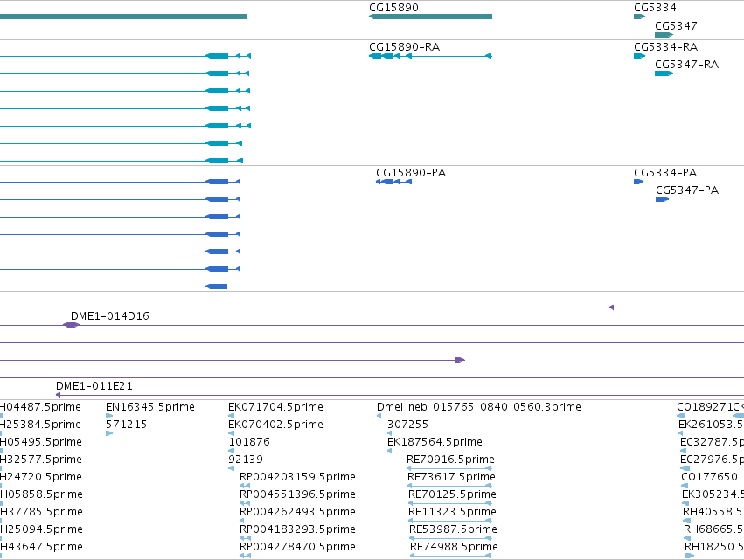Click the EK187564.5prime label
This screenshot has height=560, width=744.
coord(435,442)
